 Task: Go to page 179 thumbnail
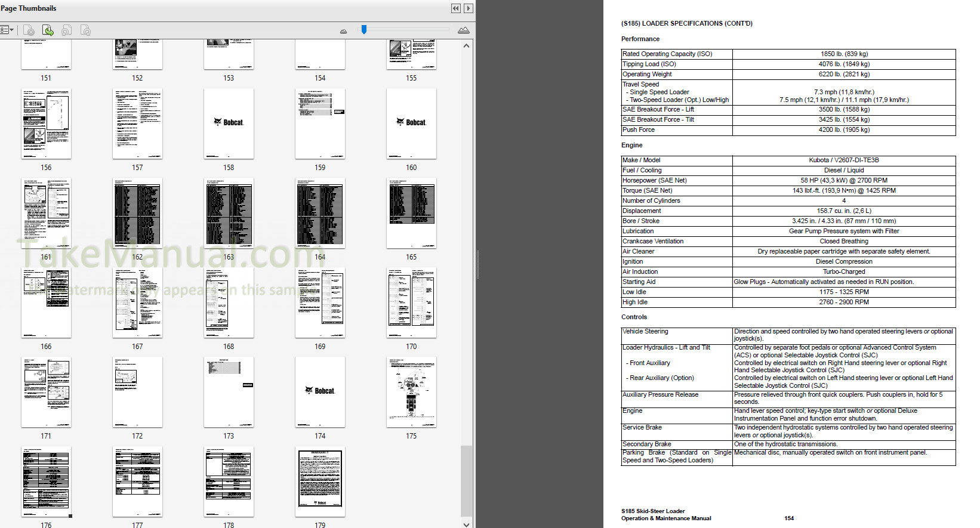pyautogui.click(x=320, y=481)
